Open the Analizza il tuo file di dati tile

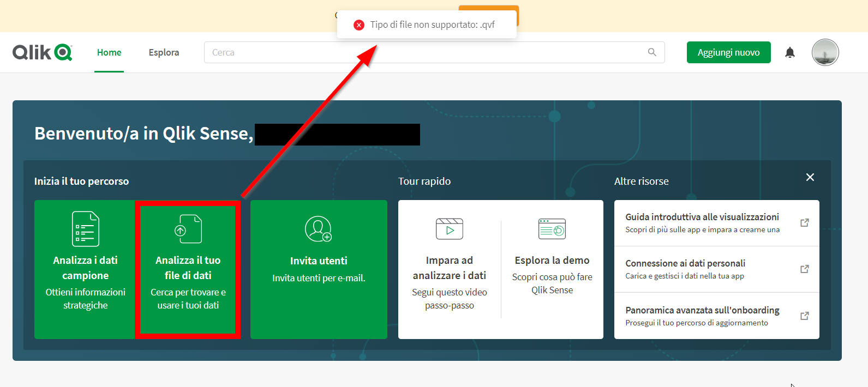[188, 269]
